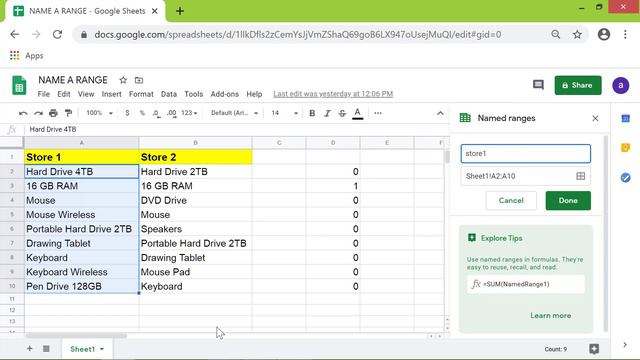640x360 pixels.
Task: Open the Count: 9 summary dropdown
Action: (556, 349)
